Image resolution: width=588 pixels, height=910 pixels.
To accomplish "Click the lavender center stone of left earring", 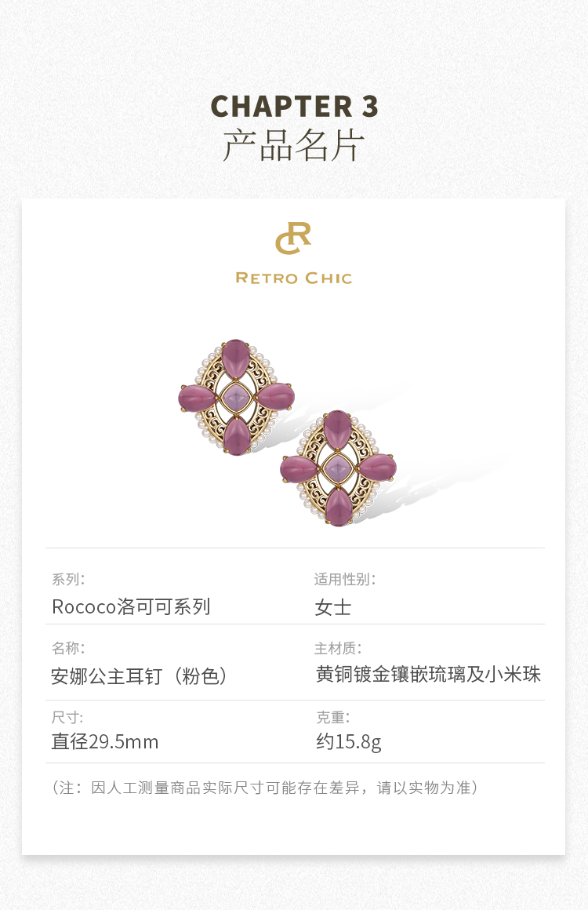I will coord(237,398).
